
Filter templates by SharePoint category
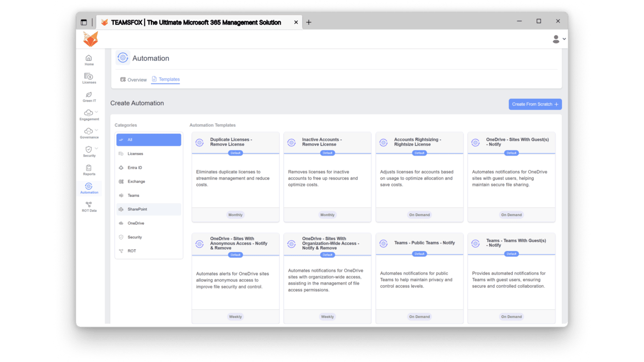tap(148, 209)
